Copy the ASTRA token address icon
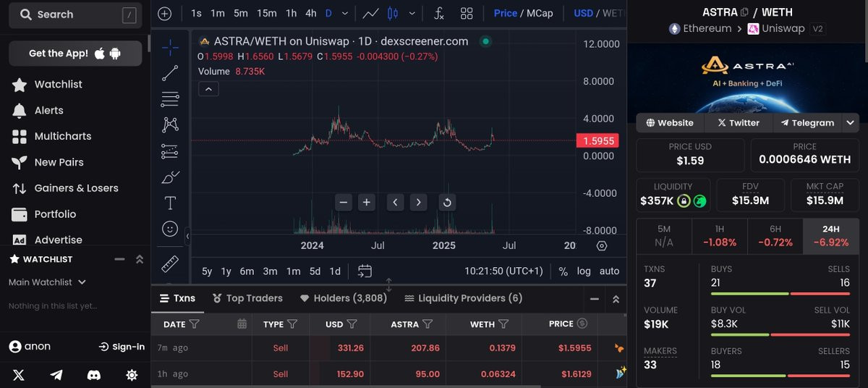Image resolution: width=868 pixels, height=388 pixels. click(x=745, y=12)
